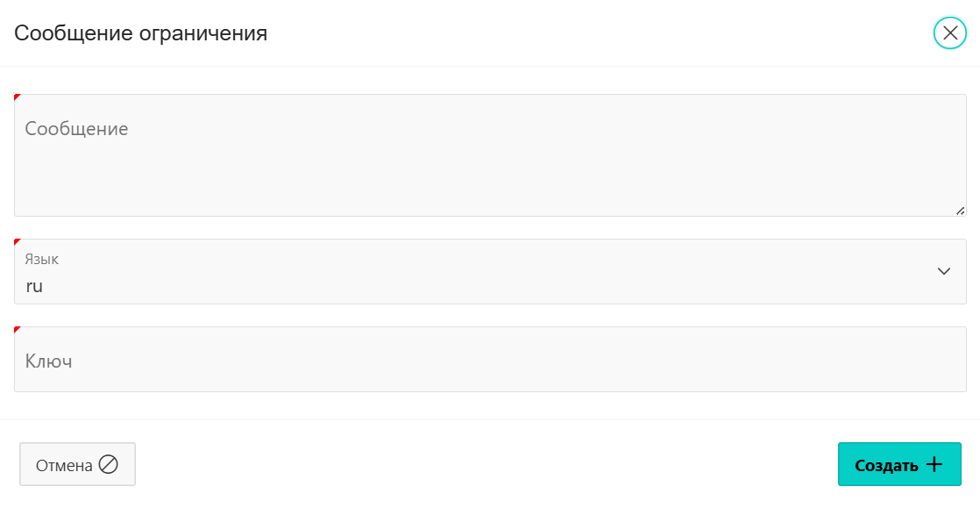980x508 pixels.
Task: Click the Ключ placeholder text
Action: (x=48, y=361)
